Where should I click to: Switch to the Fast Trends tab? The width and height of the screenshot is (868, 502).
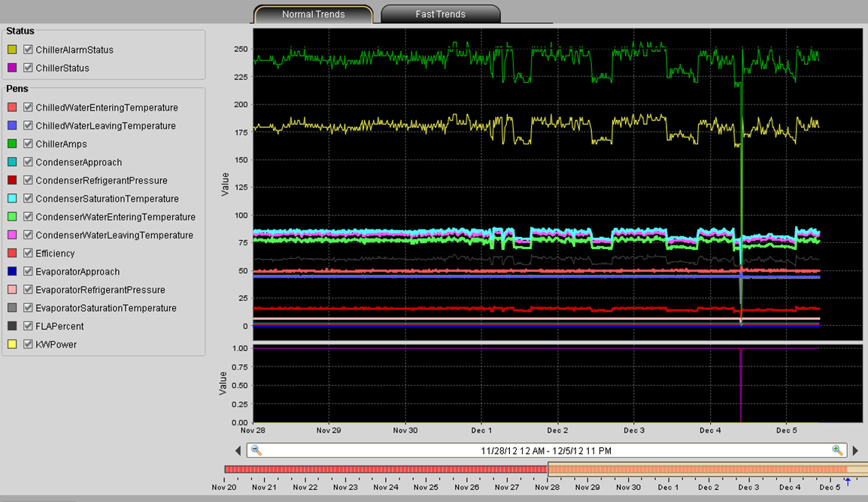(x=440, y=14)
